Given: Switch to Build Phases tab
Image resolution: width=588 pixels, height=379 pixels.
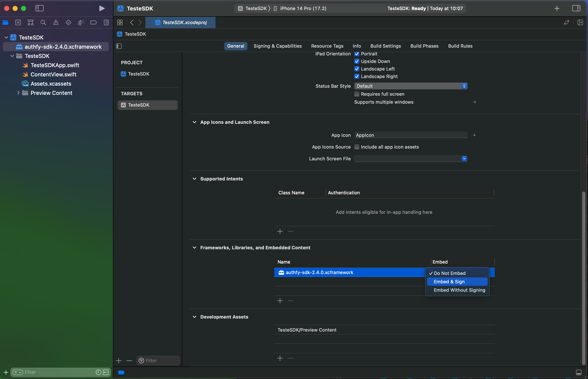Looking at the screenshot, I should coord(424,46).
